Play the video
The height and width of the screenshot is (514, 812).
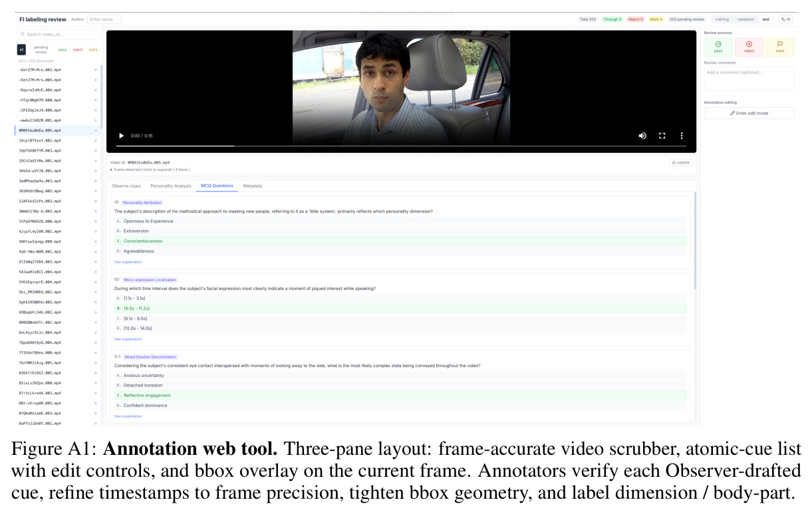tap(121, 136)
